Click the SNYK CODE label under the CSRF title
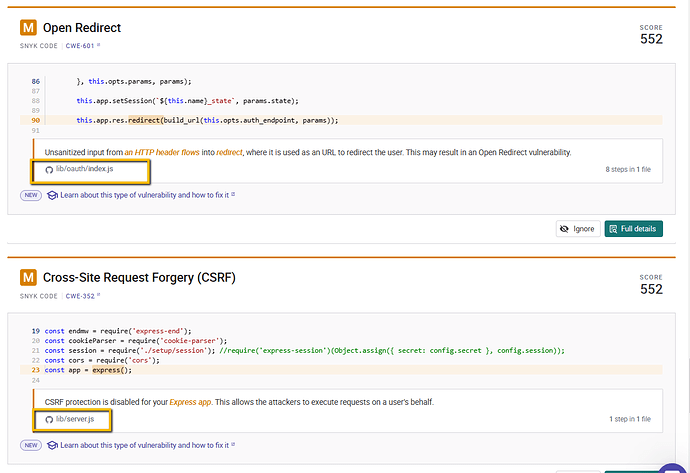 tap(39, 296)
